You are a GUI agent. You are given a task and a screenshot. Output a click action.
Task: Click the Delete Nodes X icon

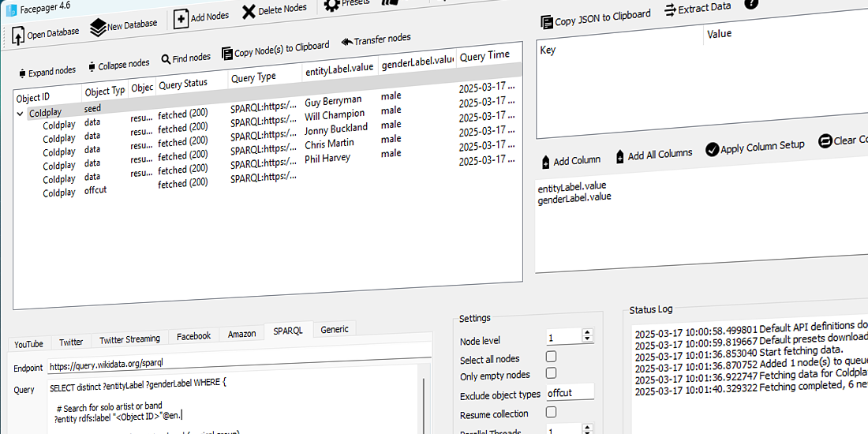tap(249, 11)
